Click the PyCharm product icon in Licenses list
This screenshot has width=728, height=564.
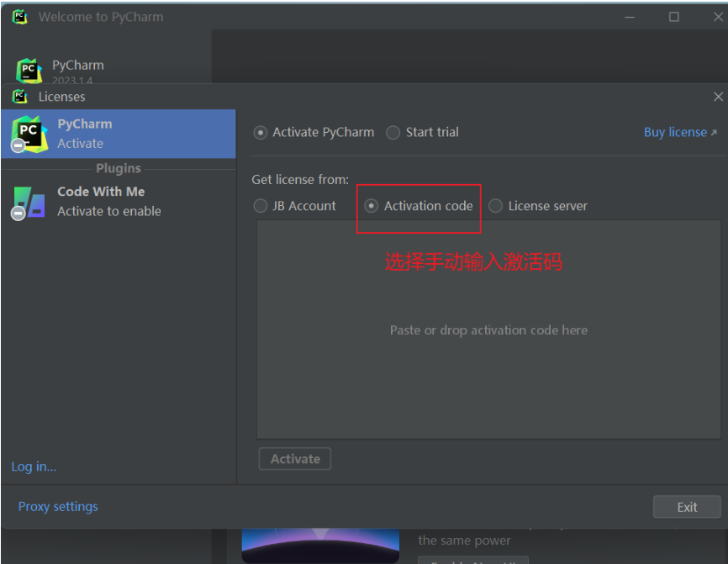(29, 134)
